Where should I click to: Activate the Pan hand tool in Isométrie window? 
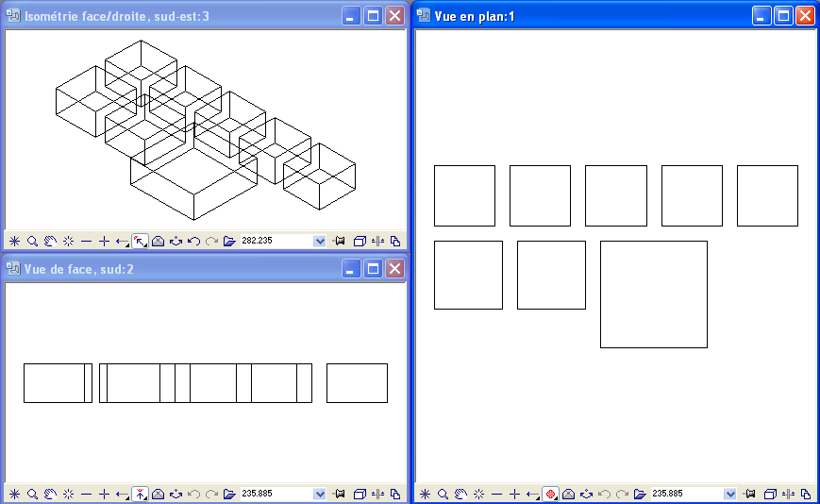pos(50,241)
